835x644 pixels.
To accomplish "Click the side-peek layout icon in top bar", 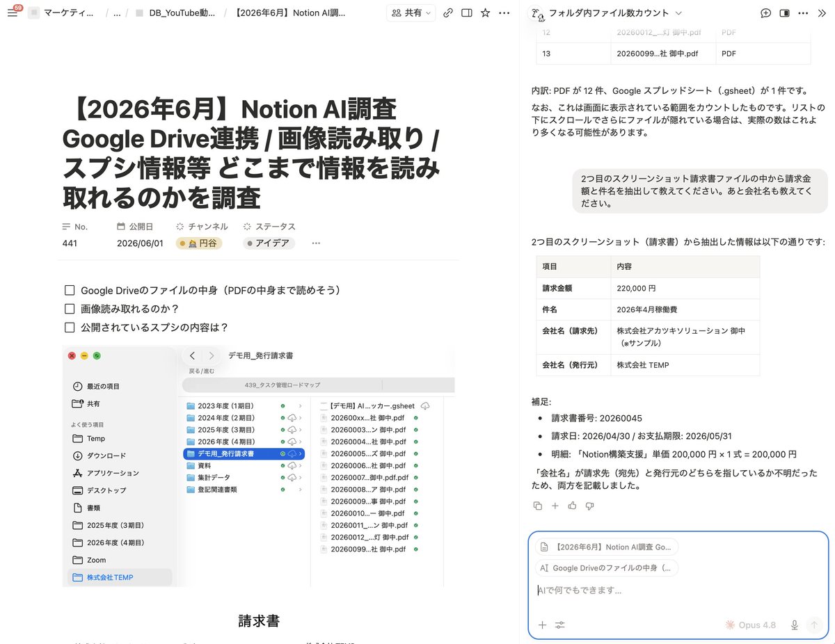I will pyautogui.click(x=467, y=13).
